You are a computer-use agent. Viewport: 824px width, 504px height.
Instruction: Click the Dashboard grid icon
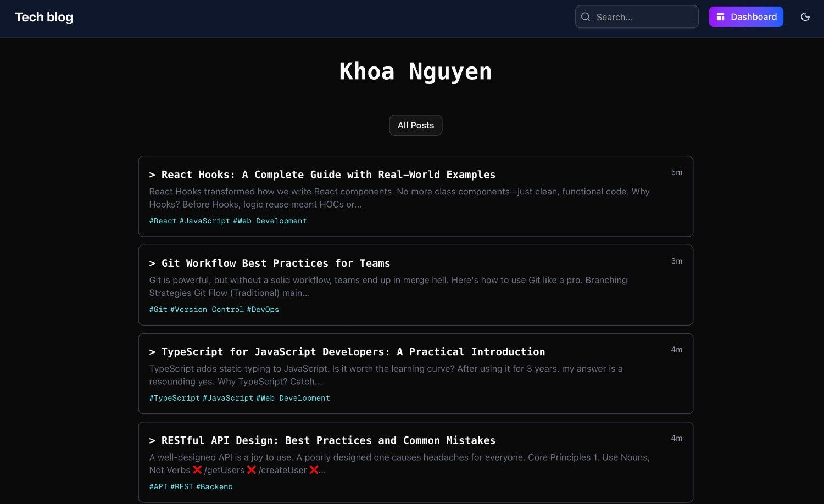tap(720, 16)
